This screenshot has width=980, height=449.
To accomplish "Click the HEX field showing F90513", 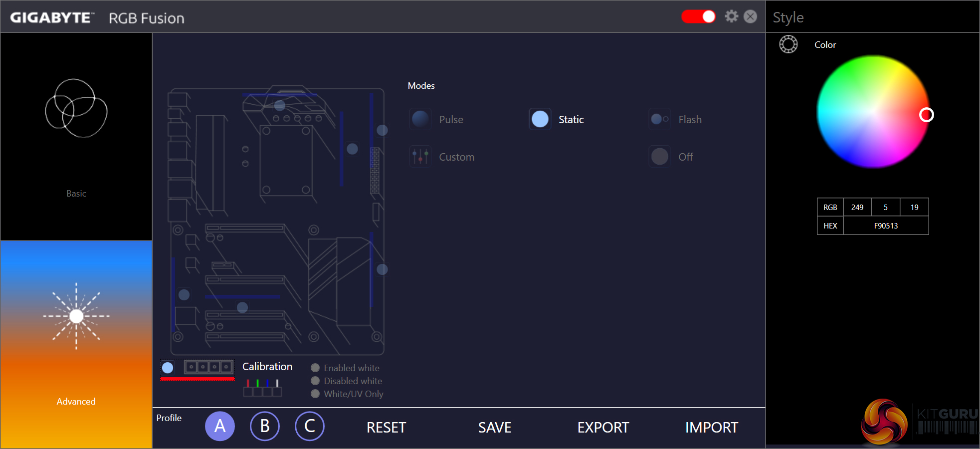I will tap(886, 225).
